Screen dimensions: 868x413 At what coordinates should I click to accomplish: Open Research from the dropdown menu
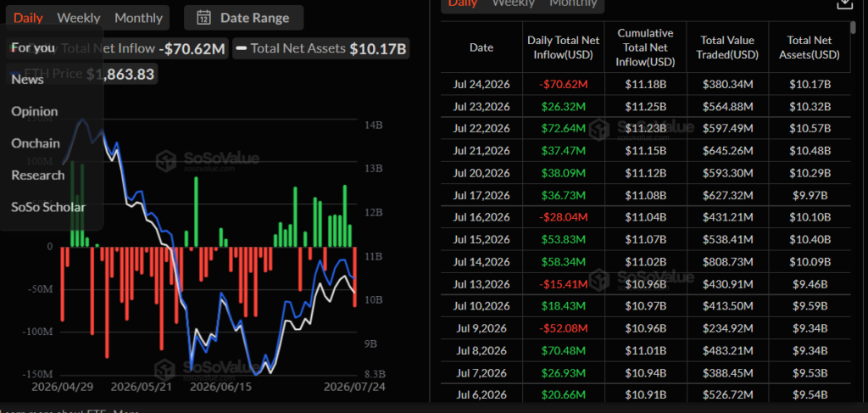(37, 175)
